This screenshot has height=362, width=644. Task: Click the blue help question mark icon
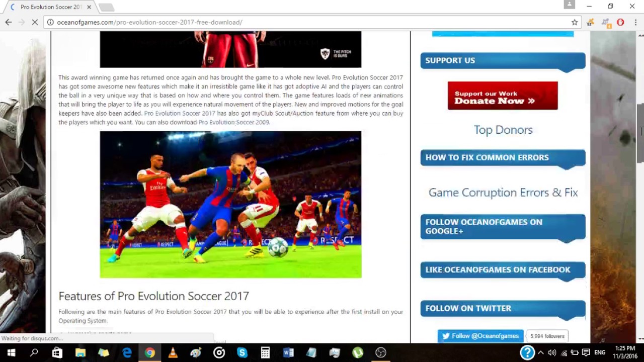coord(527,352)
